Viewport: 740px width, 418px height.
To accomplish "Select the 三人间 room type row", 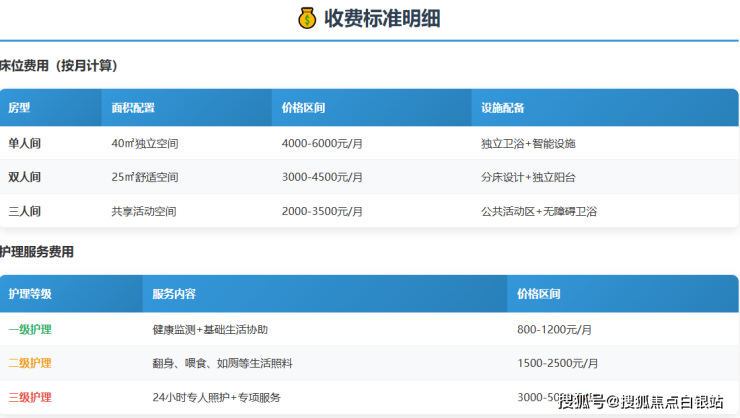I will pos(25,211).
